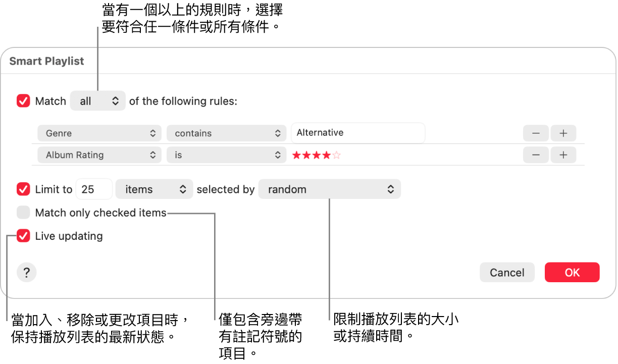Image resolution: width=618 pixels, height=364 pixels.
Task: Turn off Live updating checkbox
Action: [x=24, y=236]
